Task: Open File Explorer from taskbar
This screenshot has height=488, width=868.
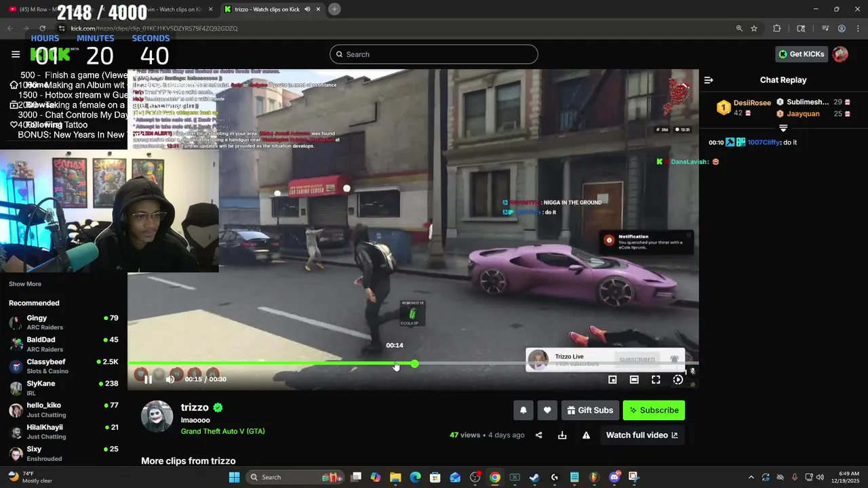Action: [x=395, y=477]
